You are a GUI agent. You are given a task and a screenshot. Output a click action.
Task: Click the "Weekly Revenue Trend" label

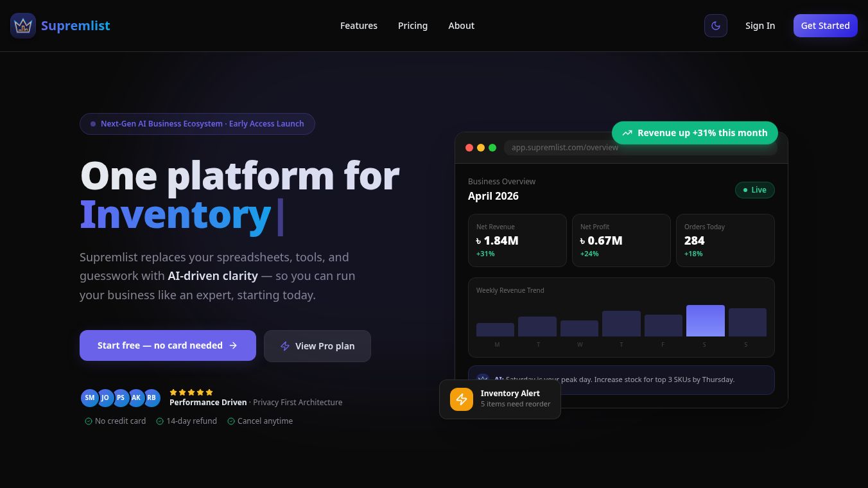(x=510, y=290)
